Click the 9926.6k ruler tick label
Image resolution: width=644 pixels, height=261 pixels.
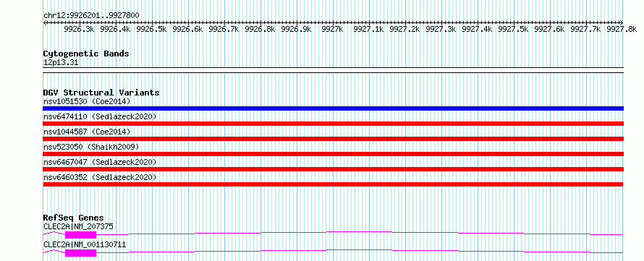(187, 29)
